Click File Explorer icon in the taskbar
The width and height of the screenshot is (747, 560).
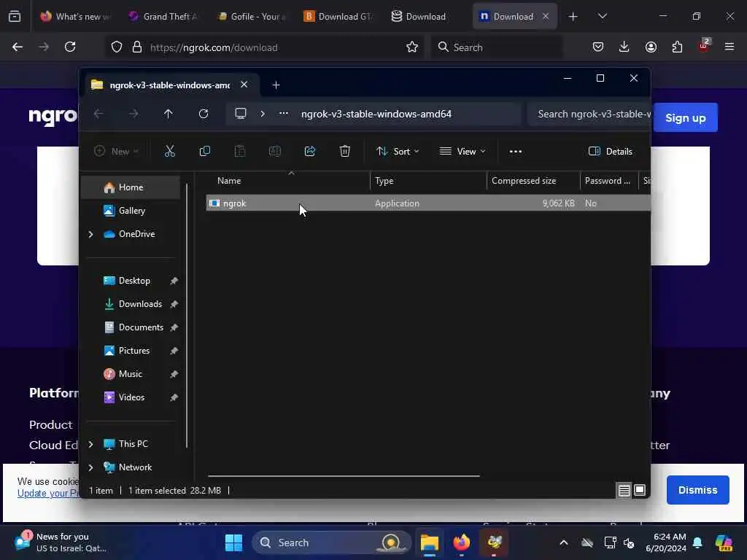coord(429,542)
